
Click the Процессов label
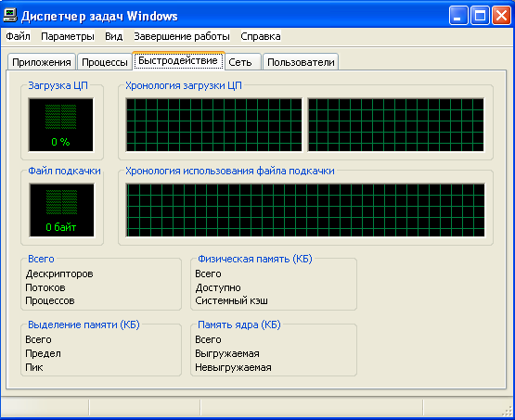50,300
